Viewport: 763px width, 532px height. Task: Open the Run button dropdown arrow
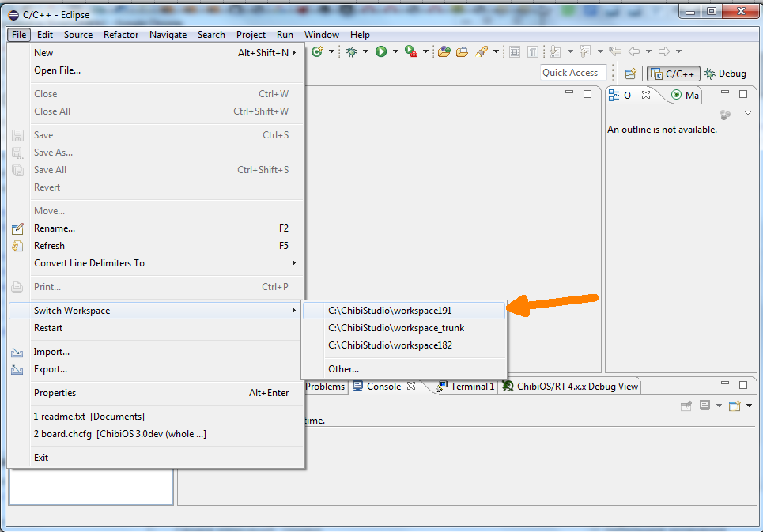(x=395, y=52)
